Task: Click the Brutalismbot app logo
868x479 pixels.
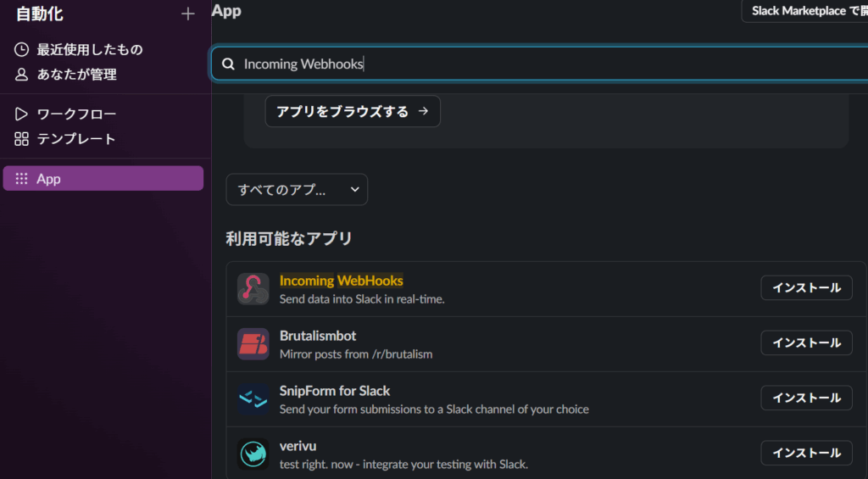Action: [253, 344]
